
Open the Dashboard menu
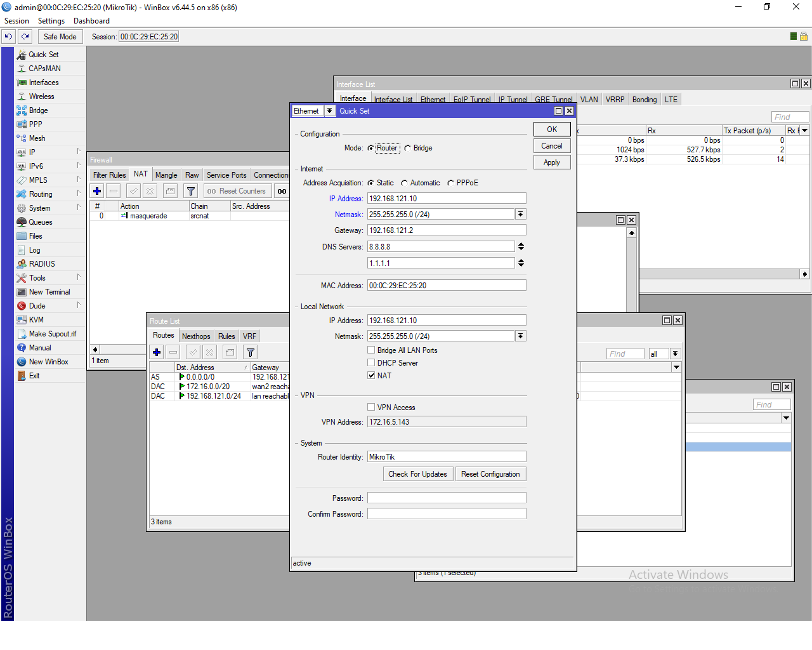click(x=91, y=21)
